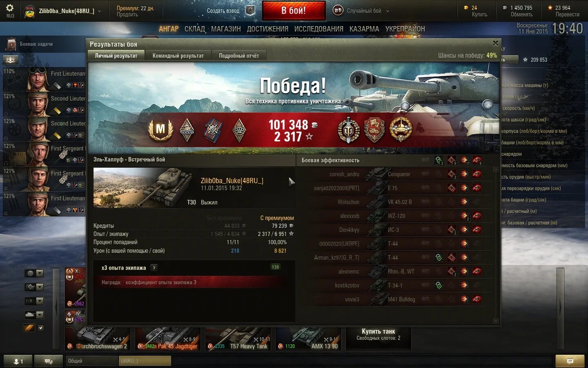
Task: Click the Продлить premium link
Action: pyautogui.click(x=127, y=15)
